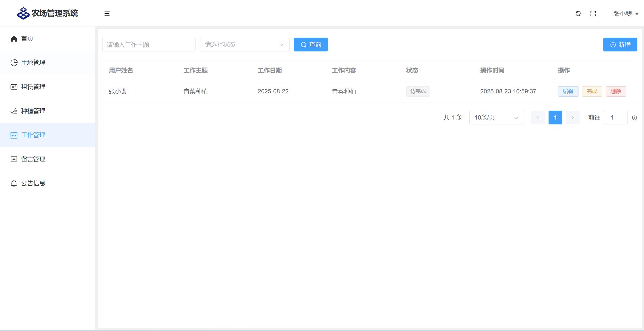Mark the row done with 完成
The image size is (644, 331).
(x=592, y=91)
